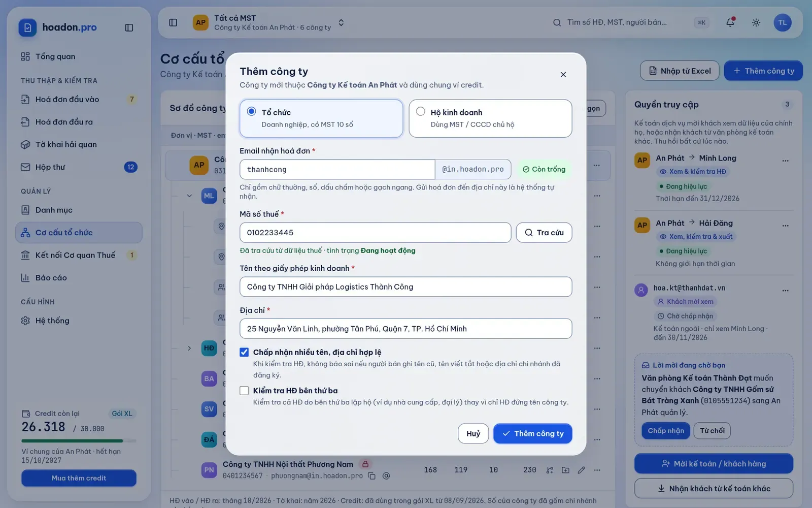The width and height of the screenshot is (812, 508).
Task: Click Nhập từ Excel button
Action: 680,71
